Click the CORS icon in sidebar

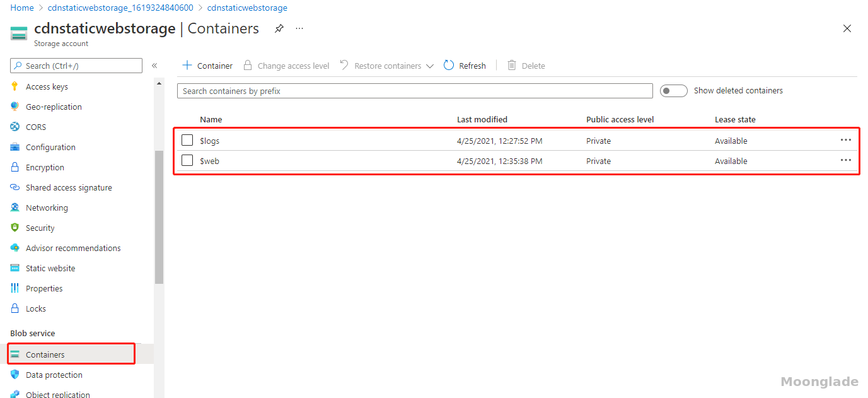14,127
